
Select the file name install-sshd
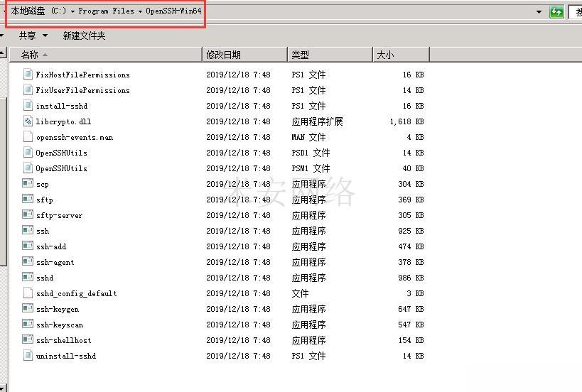62,106
